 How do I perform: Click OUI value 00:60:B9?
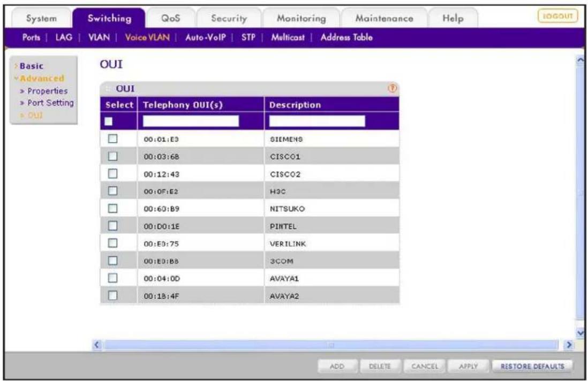click(161, 209)
